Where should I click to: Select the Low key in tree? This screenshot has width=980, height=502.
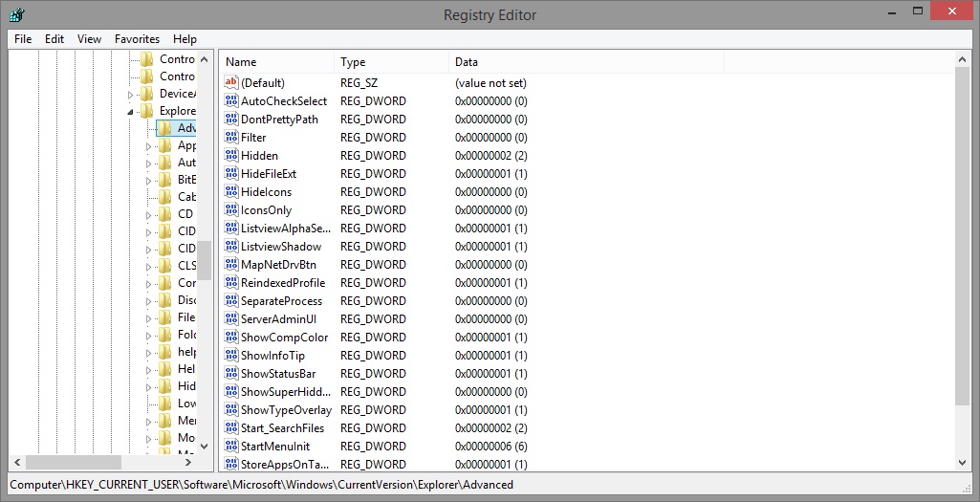pyautogui.click(x=186, y=404)
